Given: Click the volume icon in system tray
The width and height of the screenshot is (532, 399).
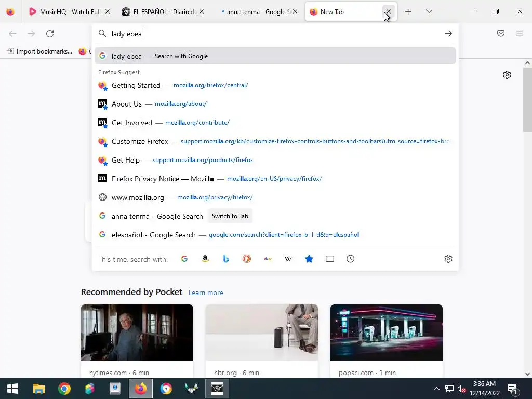Looking at the screenshot, I should [x=461, y=389].
